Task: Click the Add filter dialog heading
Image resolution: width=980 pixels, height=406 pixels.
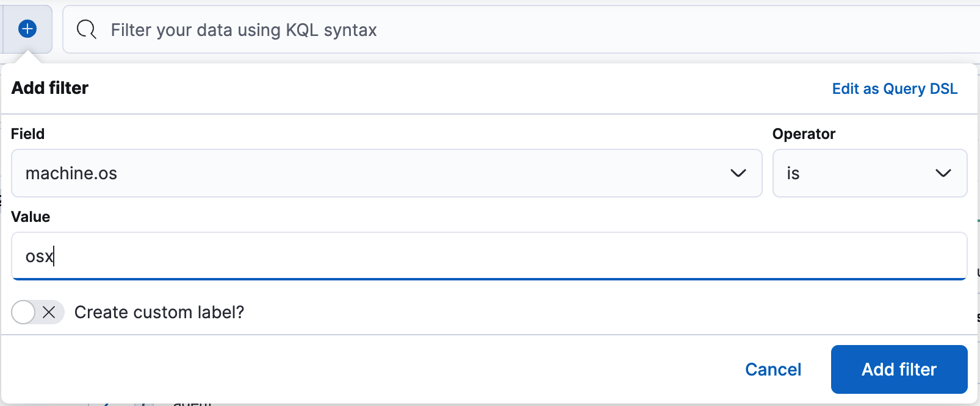Action: (49, 88)
